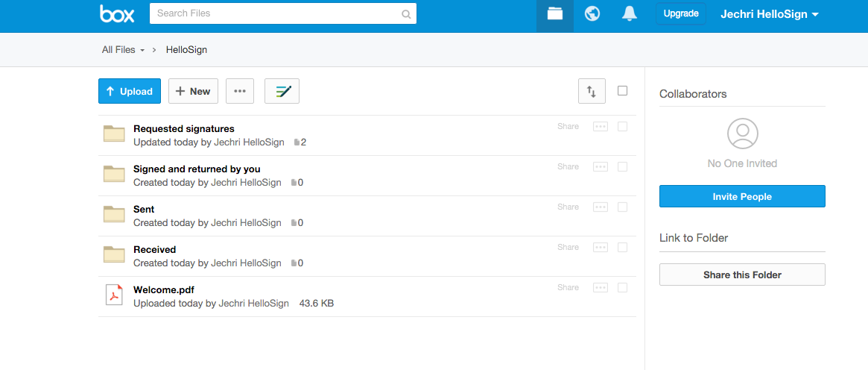Open more options for Requested signatures row
868x370 pixels.
[x=601, y=127]
